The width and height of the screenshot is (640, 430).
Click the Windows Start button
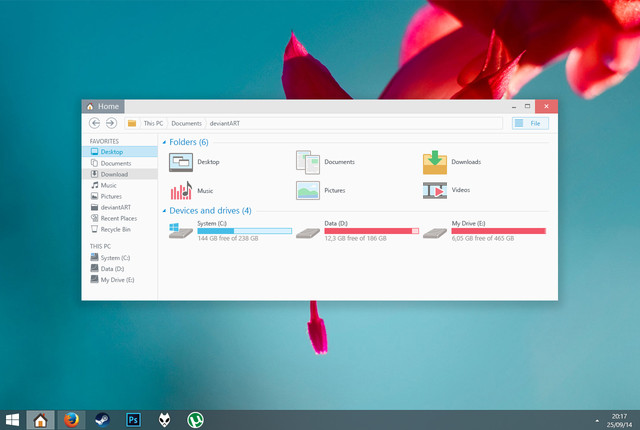(14, 419)
